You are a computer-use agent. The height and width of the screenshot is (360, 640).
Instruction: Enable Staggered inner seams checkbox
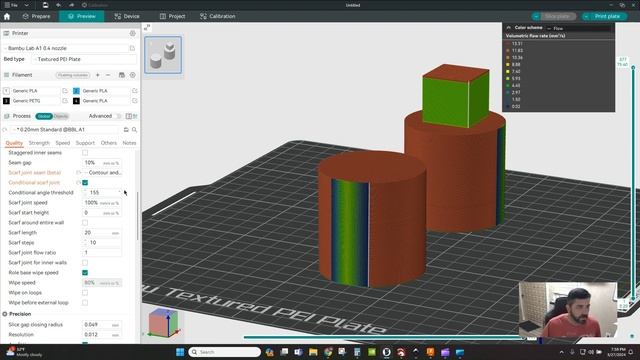(x=85, y=153)
